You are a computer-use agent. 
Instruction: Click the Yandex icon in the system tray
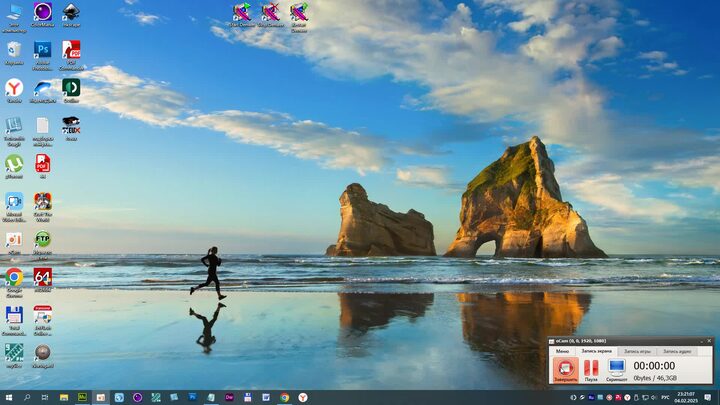pyautogui.click(x=627, y=398)
